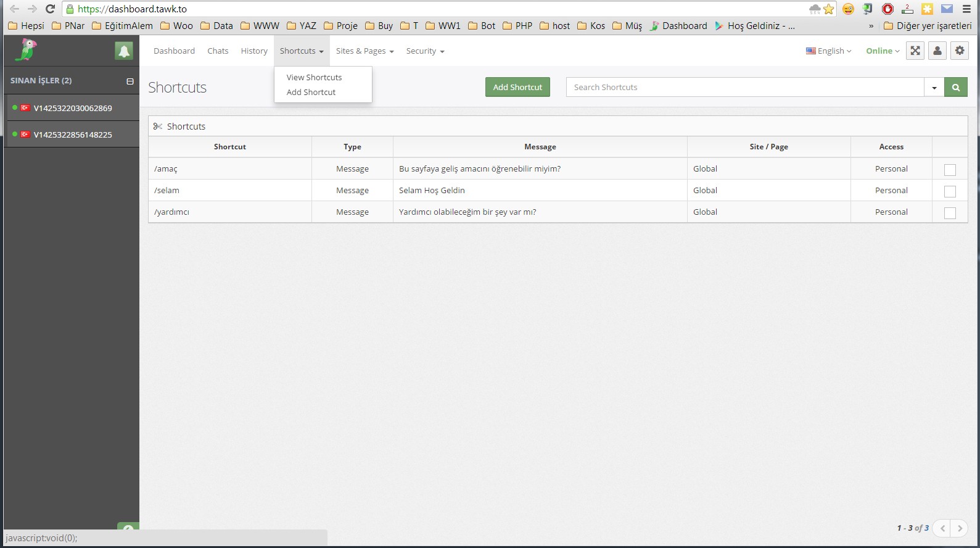
Task: Click the tawk.to parrot logo
Action: [x=27, y=51]
